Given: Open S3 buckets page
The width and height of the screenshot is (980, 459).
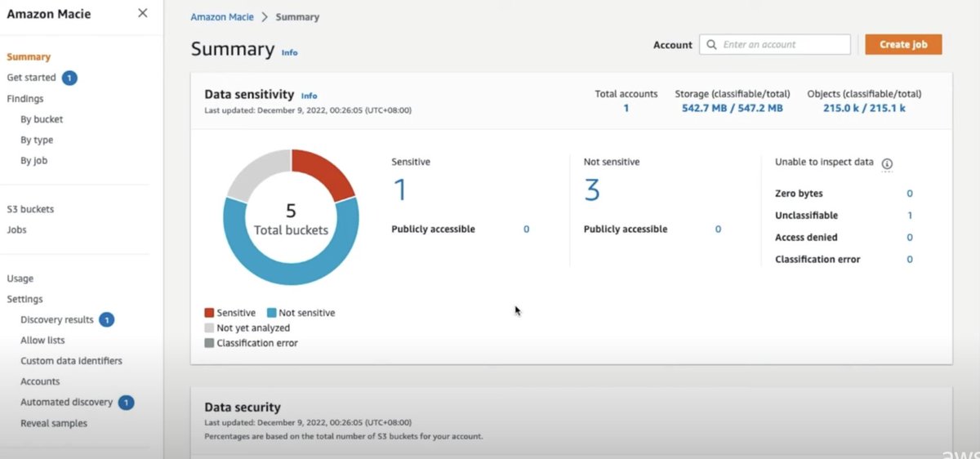Looking at the screenshot, I should coord(30,209).
